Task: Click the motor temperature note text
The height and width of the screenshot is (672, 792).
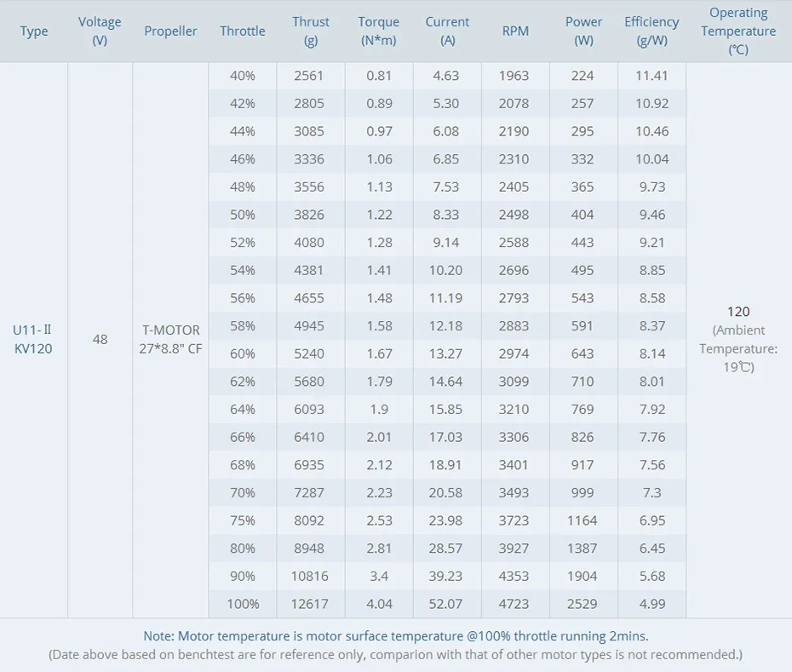Action: (396, 635)
